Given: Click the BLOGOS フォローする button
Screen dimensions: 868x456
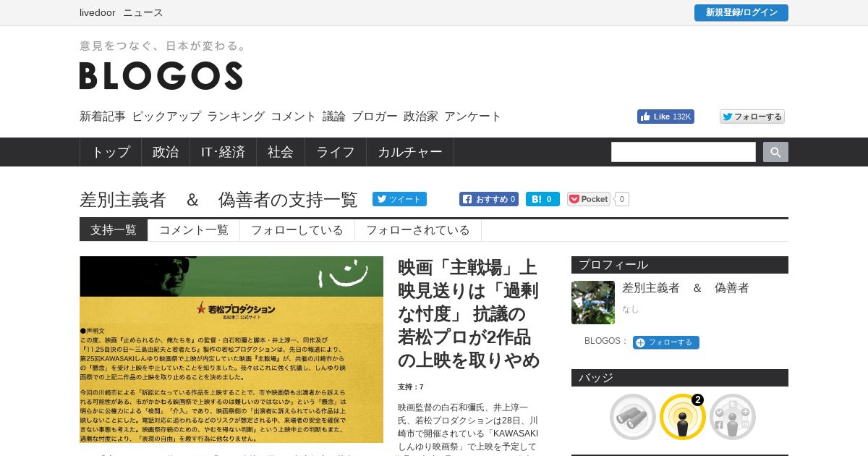Looking at the screenshot, I should (x=666, y=342).
